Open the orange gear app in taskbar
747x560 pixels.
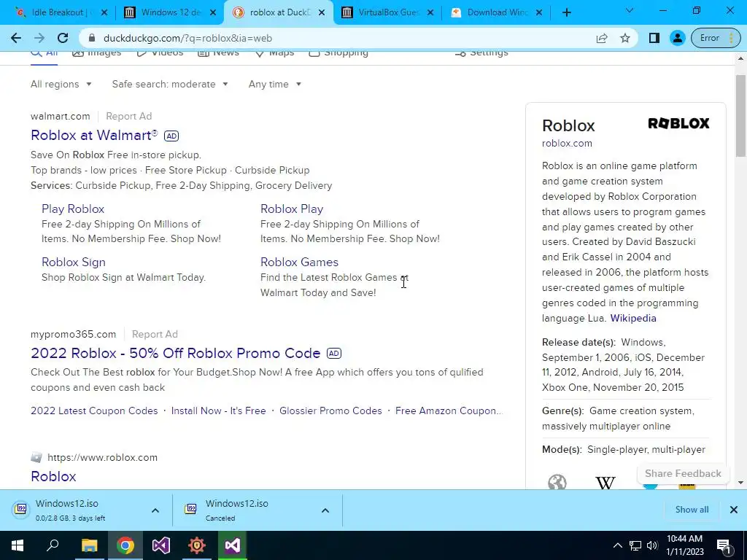coord(197,545)
